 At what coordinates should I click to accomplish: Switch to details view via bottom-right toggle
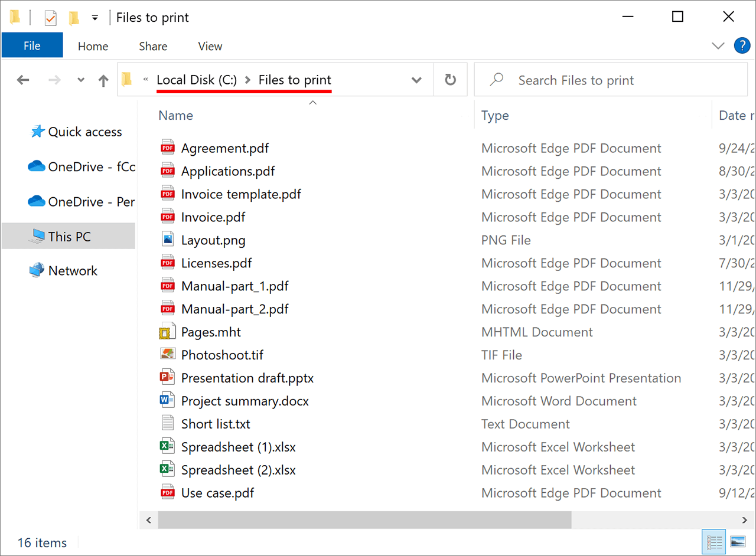pos(713,541)
